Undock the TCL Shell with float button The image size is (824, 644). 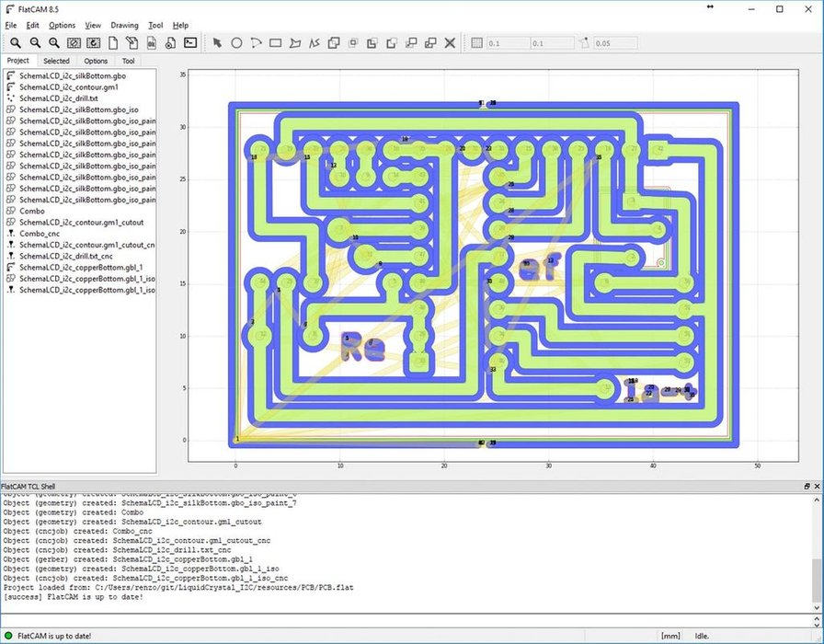tap(807, 487)
